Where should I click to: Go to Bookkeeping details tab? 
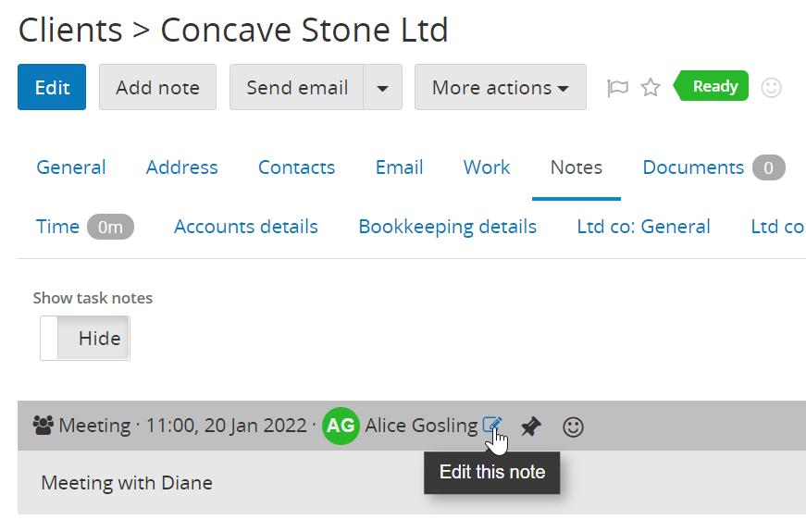[447, 227]
